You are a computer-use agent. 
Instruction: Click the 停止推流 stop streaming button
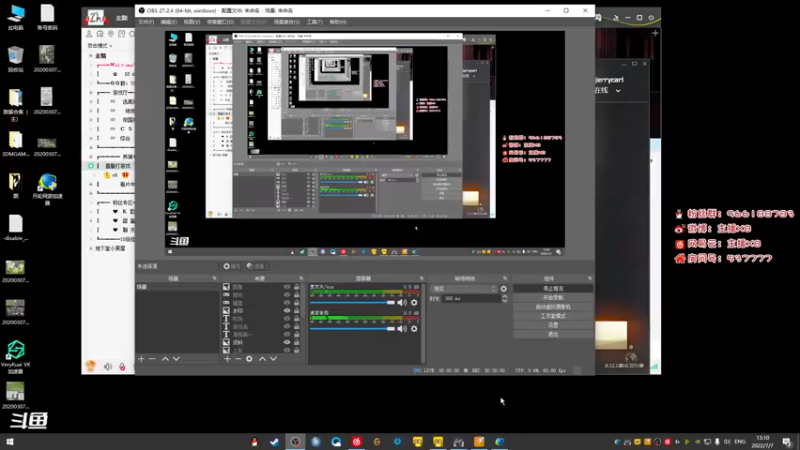coord(553,288)
